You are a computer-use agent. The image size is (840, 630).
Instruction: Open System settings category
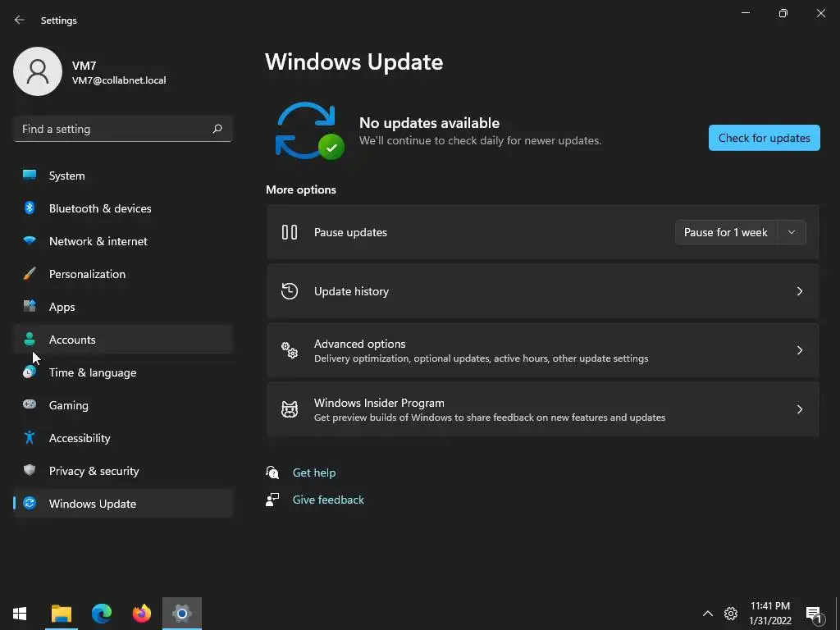(x=123, y=176)
